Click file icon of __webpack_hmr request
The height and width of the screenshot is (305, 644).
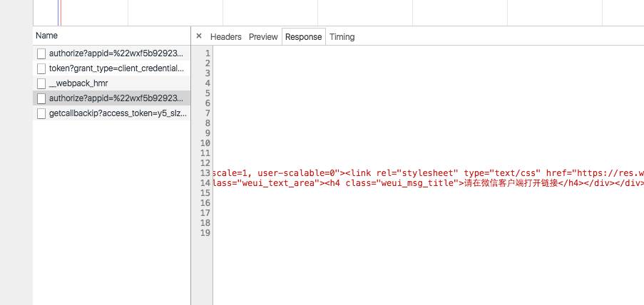(x=41, y=84)
